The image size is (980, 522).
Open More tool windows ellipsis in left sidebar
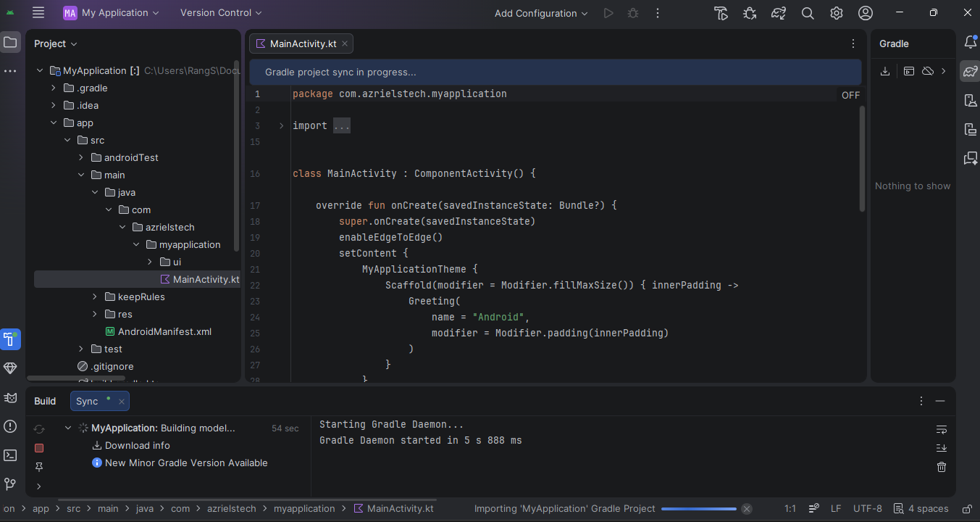coord(10,71)
